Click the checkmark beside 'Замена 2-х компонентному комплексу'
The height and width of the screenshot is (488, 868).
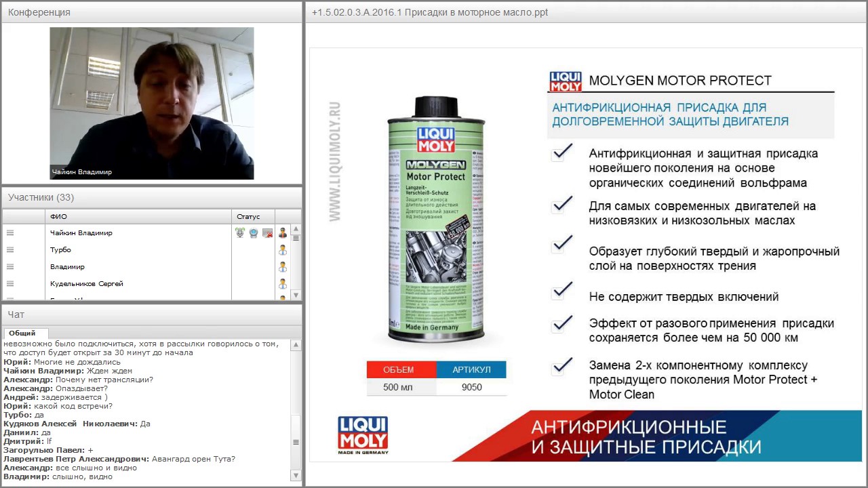click(x=561, y=366)
